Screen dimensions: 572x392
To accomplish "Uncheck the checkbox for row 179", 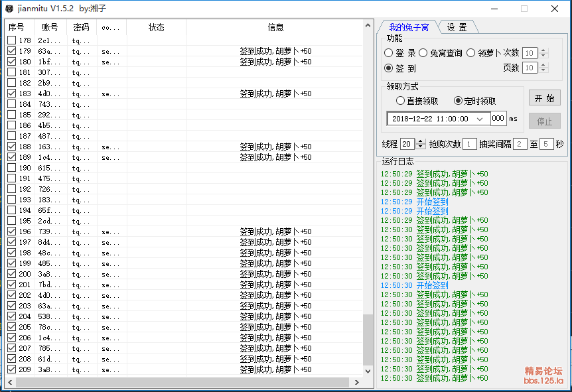I will [x=12, y=50].
